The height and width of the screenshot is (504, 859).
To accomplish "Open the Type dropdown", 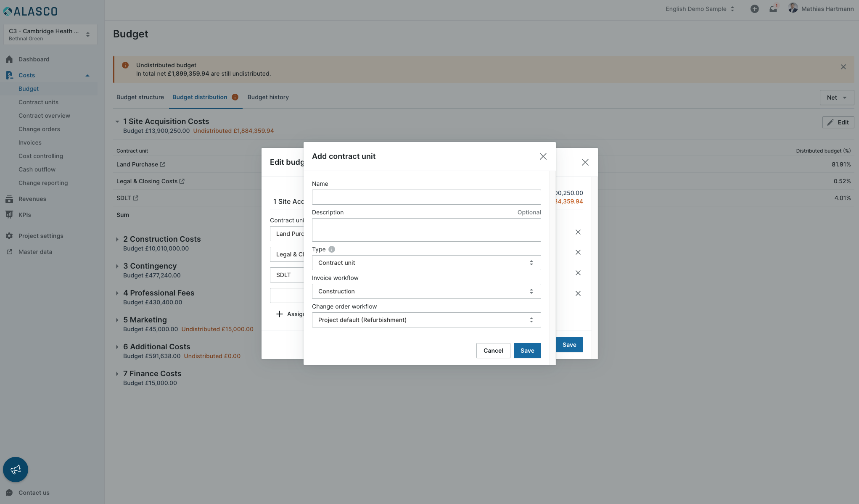I will tap(426, 263).
